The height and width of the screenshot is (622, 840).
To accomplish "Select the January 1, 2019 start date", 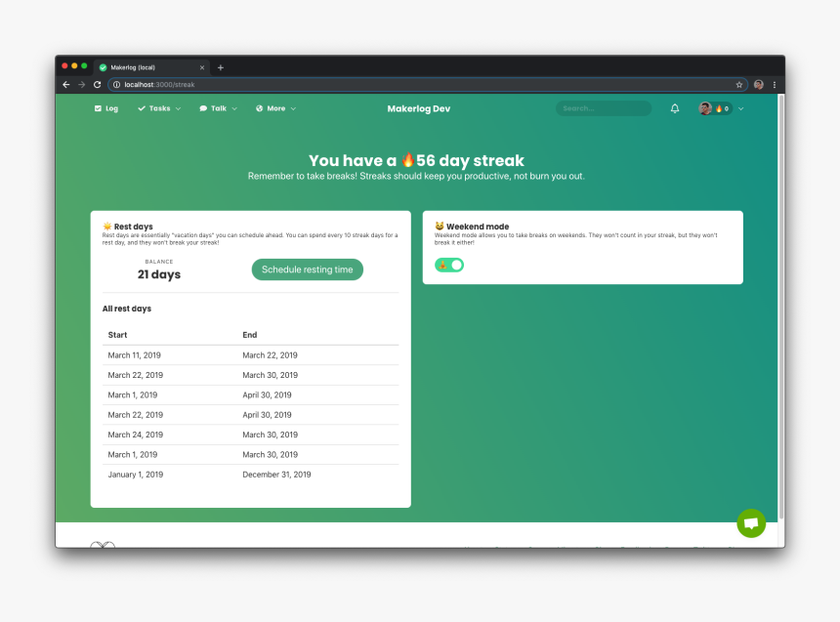I will tap(135, 475).
